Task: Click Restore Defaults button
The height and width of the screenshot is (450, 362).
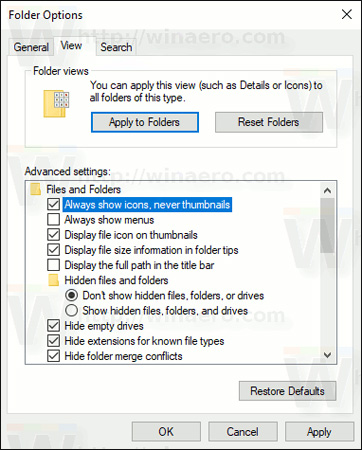Action: [x=287, y=391]
